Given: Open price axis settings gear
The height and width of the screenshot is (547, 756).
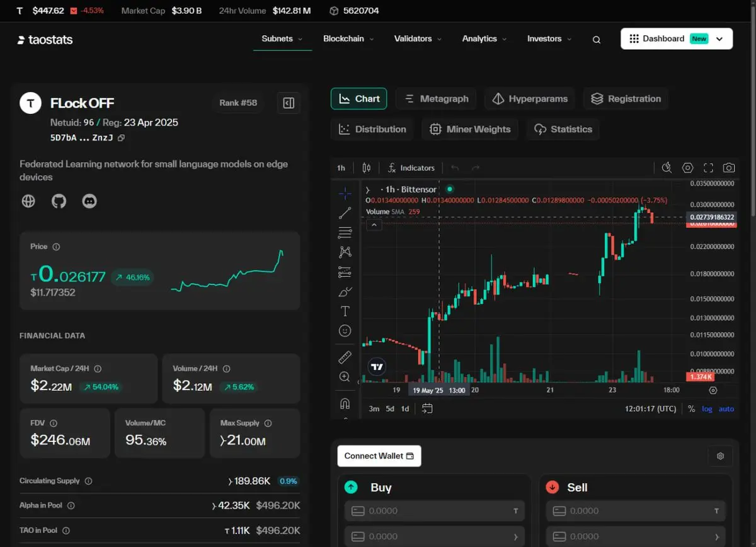Looking at the screenshot, I should (x=713, y=390).
